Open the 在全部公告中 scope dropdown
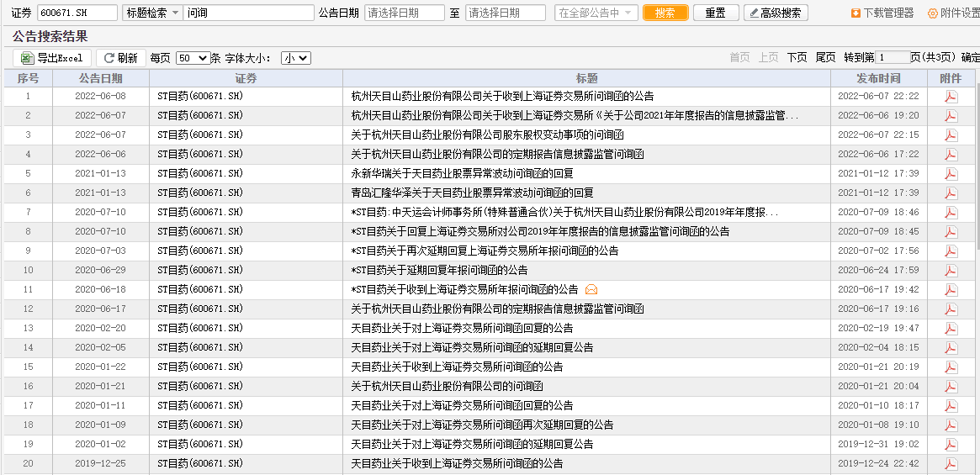 tap(595, 13)
